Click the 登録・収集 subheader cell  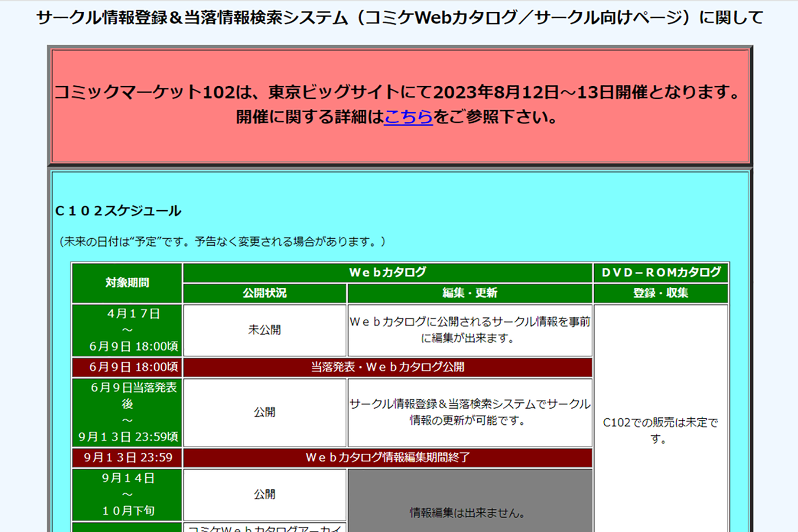661,293
